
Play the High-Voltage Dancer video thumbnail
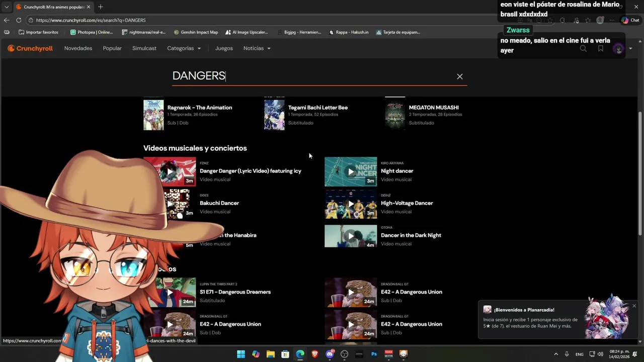(x=351, y=204)
